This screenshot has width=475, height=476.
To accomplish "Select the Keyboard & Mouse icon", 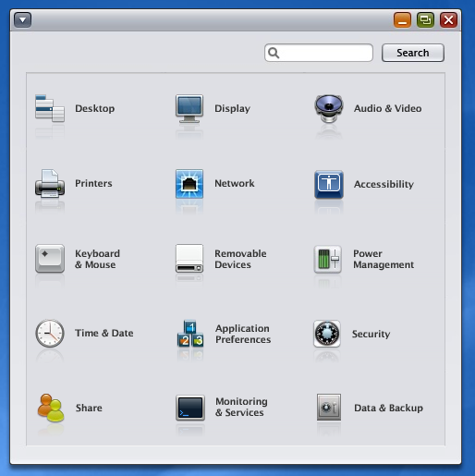I will click(x=50, y=259).
